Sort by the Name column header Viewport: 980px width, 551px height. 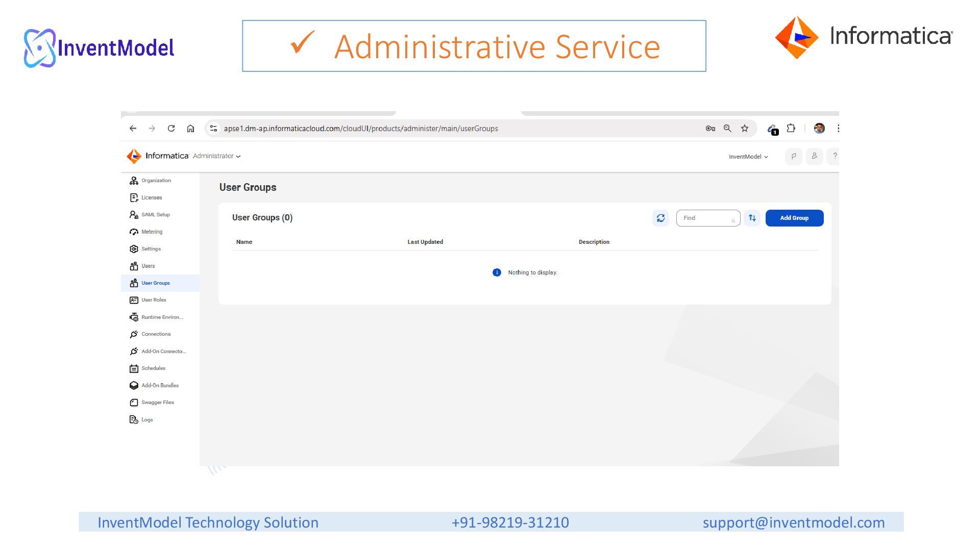[244, 242]
